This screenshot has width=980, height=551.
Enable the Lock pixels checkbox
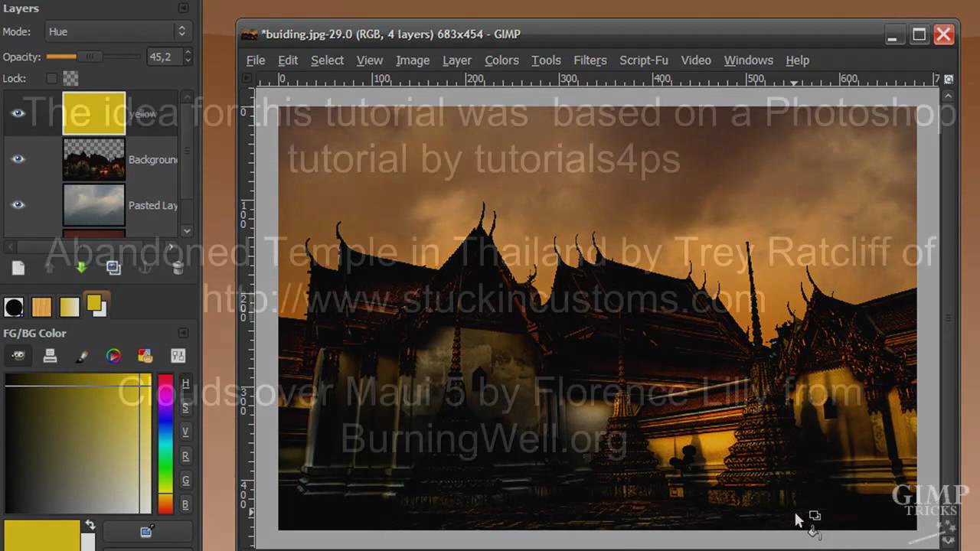coord(52,78)
